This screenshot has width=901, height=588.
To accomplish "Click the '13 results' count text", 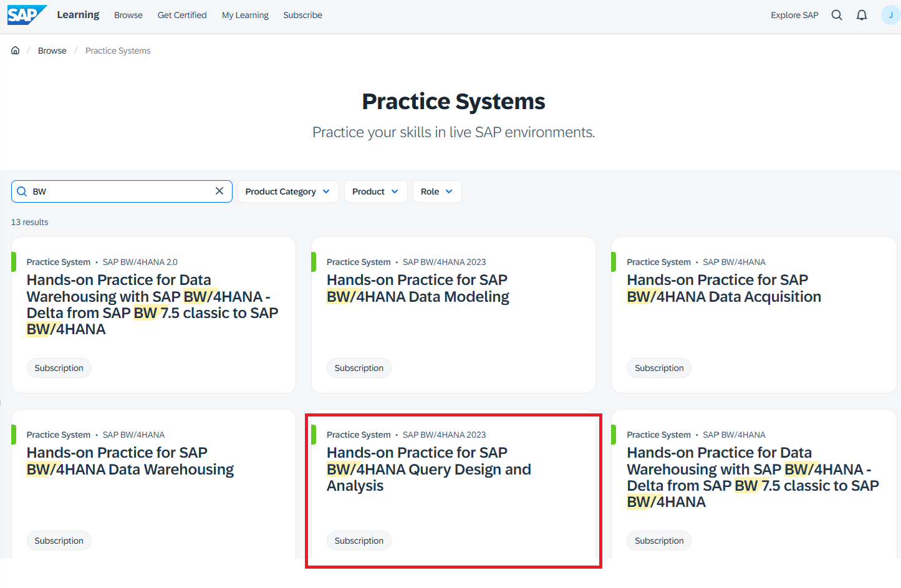I will 29,222.
